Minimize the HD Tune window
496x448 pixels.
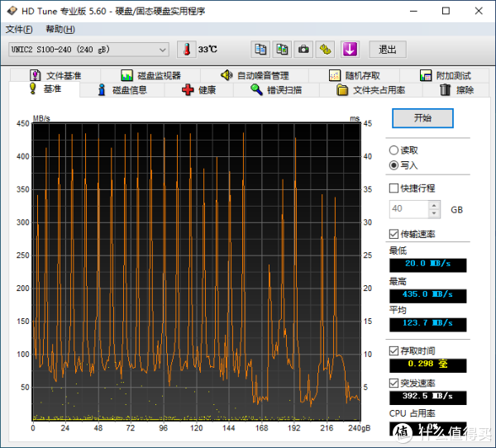pos(413,11)
